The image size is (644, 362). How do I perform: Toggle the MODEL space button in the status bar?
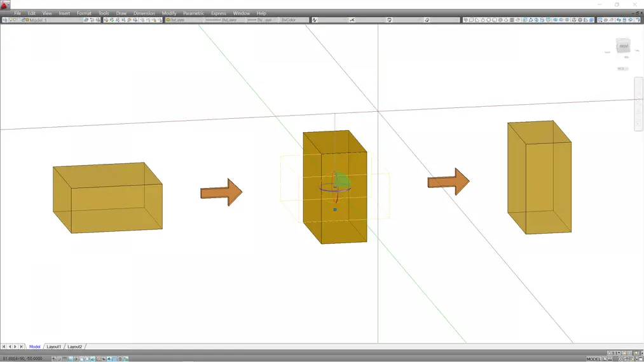pos(593,359)
